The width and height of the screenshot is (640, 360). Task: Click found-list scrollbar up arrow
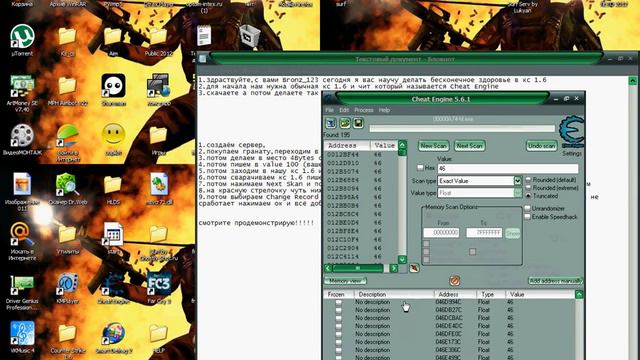402,145
